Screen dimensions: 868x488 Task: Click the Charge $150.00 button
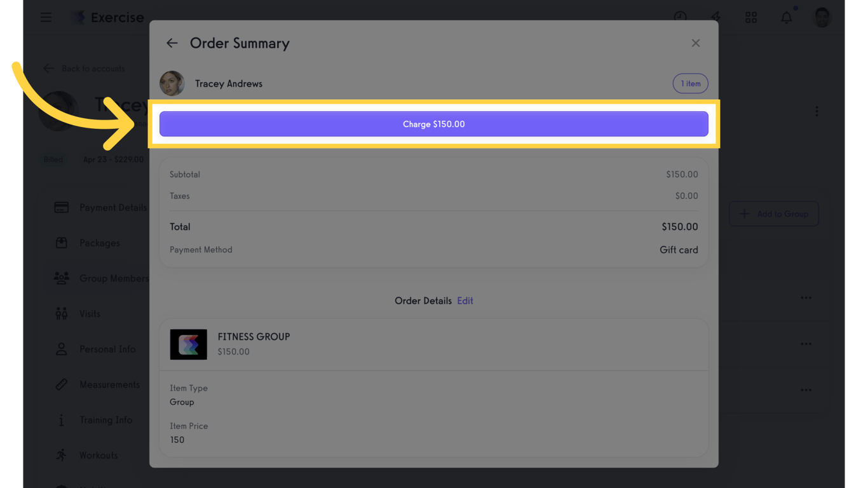tap(433, 124)
